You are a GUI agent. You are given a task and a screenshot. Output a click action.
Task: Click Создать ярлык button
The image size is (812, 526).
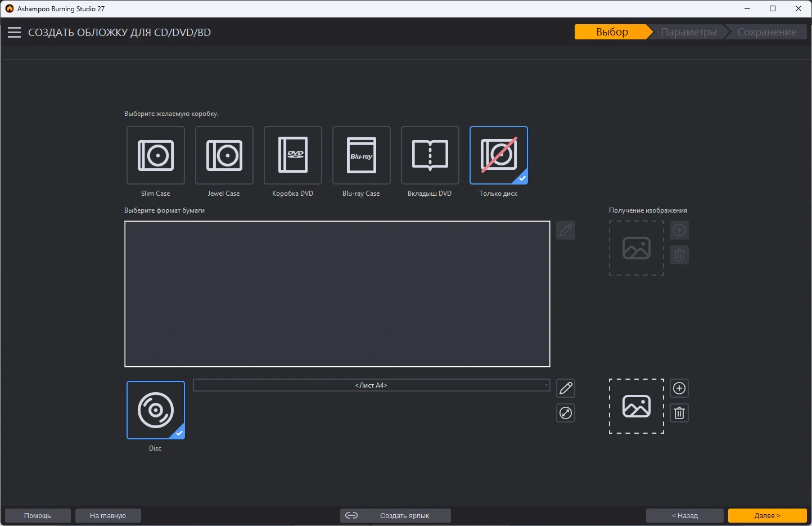point(395,515)
